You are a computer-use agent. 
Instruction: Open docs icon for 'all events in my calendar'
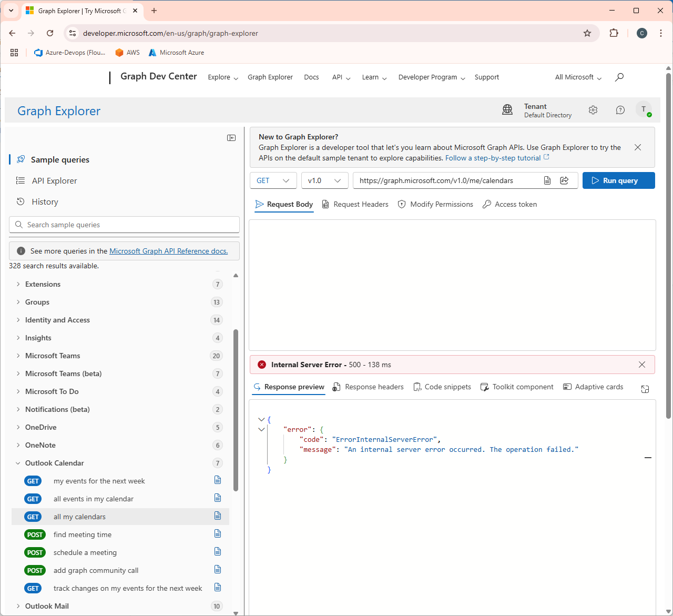click(x=218, y=498)
